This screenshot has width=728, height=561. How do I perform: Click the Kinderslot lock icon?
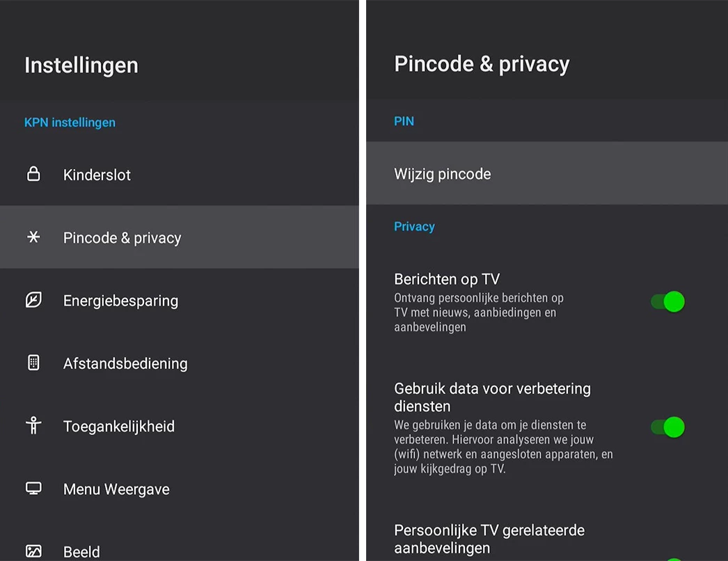(33, 174)
